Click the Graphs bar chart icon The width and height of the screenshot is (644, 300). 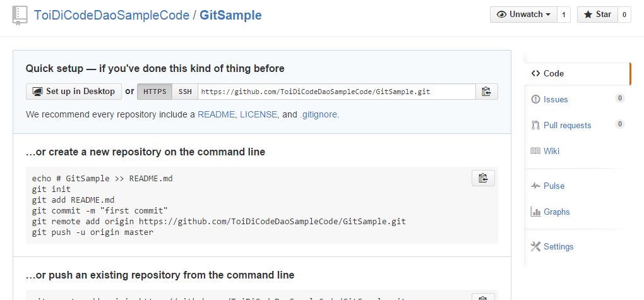click(535, 212)
